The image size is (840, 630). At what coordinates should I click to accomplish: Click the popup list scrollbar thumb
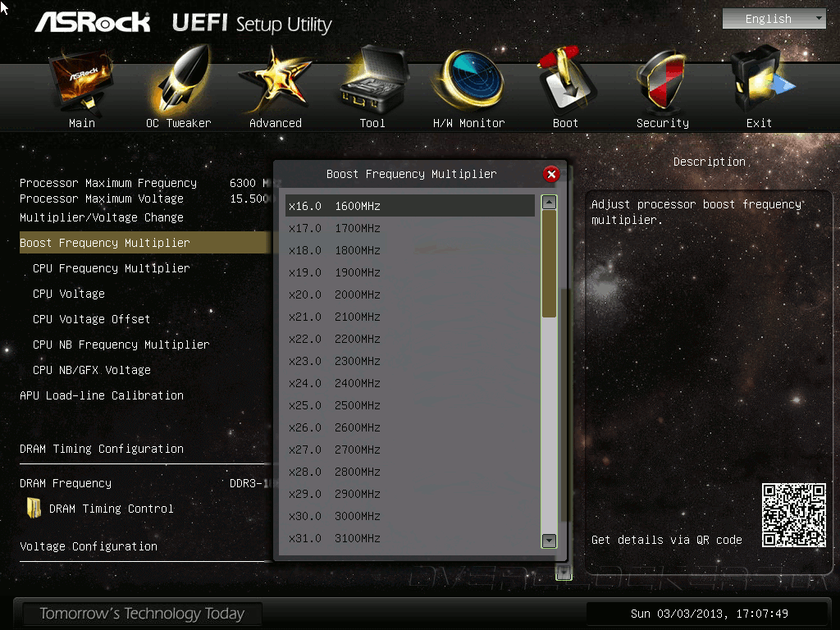tap(549, 264)
